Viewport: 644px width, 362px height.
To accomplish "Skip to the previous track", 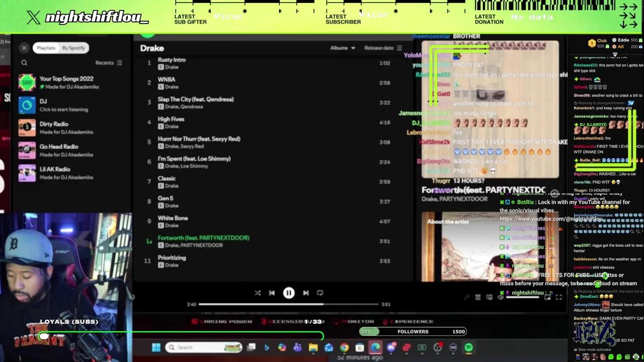I will [x=272, y=293].
